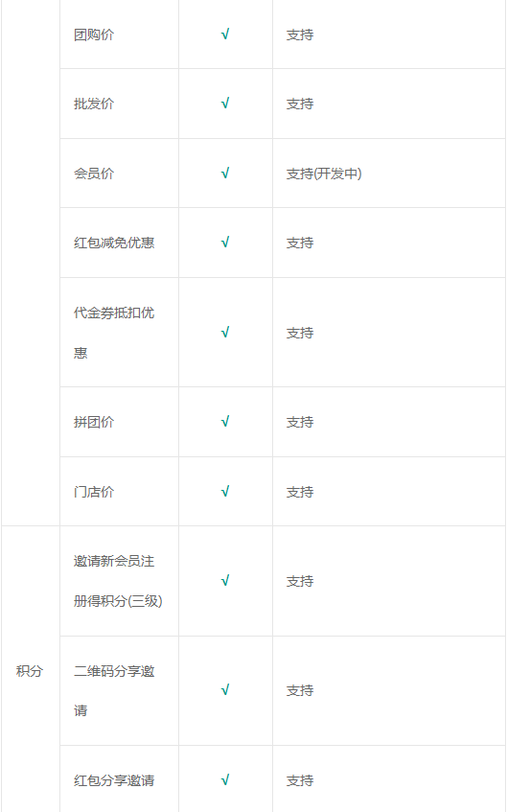Click the checkmark for 红包减免优惠
The image size is (507, 812).
click(x=225, y=243)
